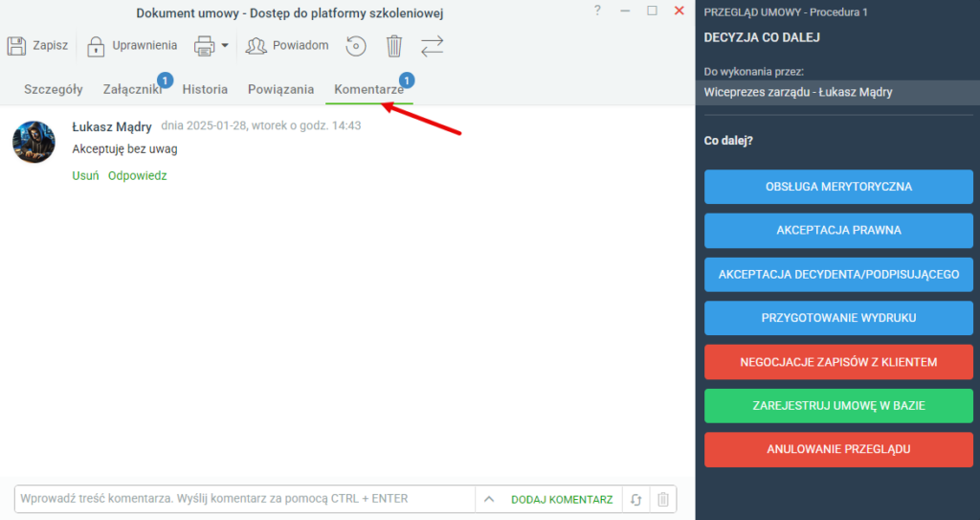The image size is (980, 520).
Task: Click the Załączniki count badge
Action: pos(165,80)
